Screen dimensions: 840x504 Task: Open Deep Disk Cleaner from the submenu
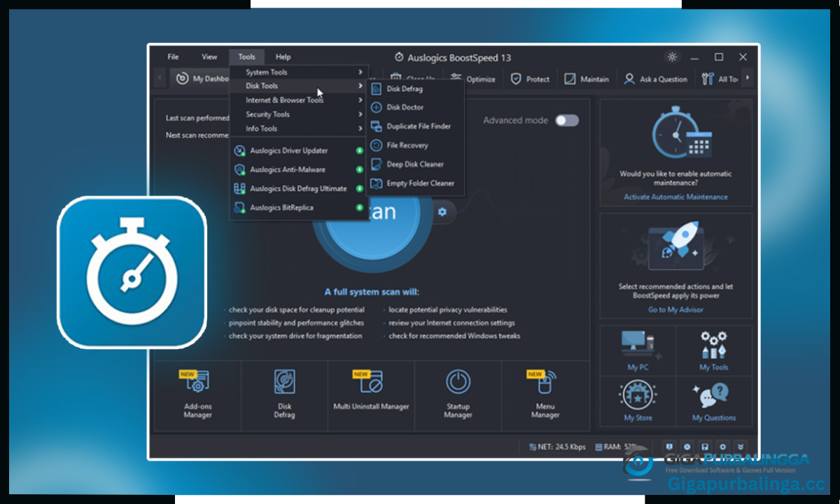pyautogui.click(x=414, y=164)
